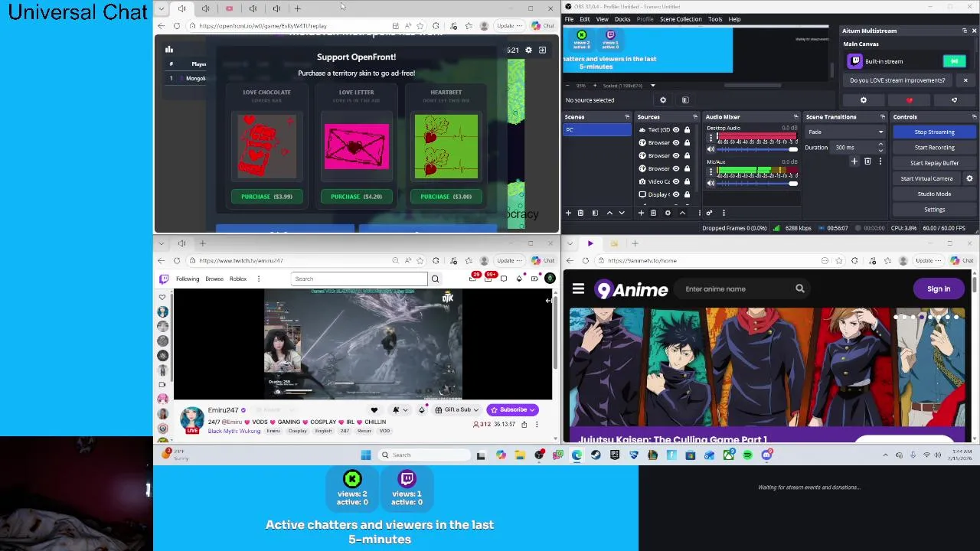Mute Mic/Aux in OBS mixer
Viewport: 980px width, 551px height.
pyautogui.click(x=710, y=184)
